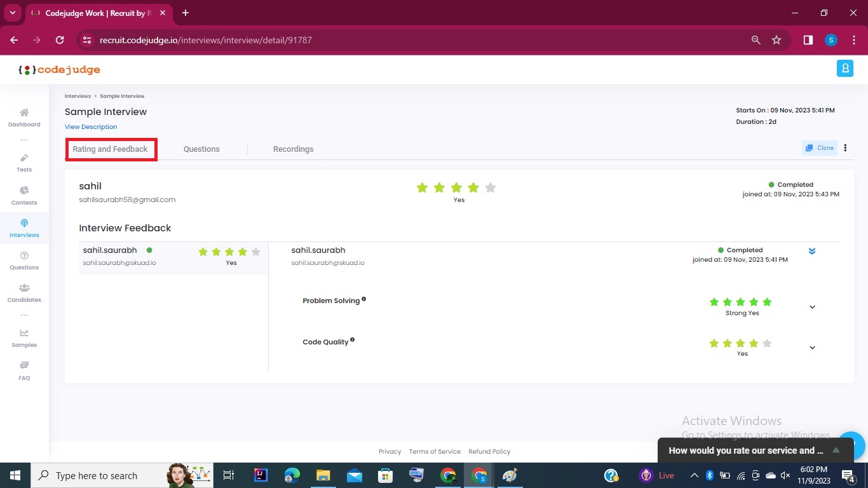The height and width of the screenshot is (488, 868).
Task: Click the info icon beside Code Quality
Action: coord(353,340)
